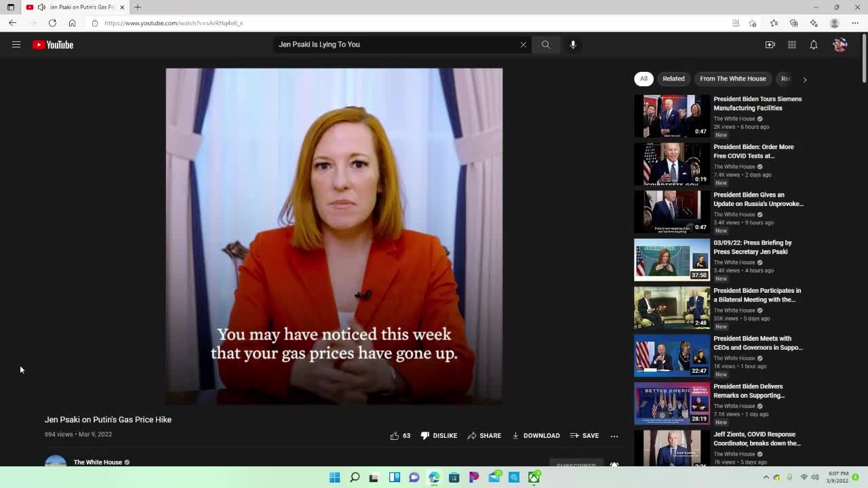Go to YouTube home via logo
Image resolution: width=868 pixels, height=488 pixels.
tap(53, 45)
